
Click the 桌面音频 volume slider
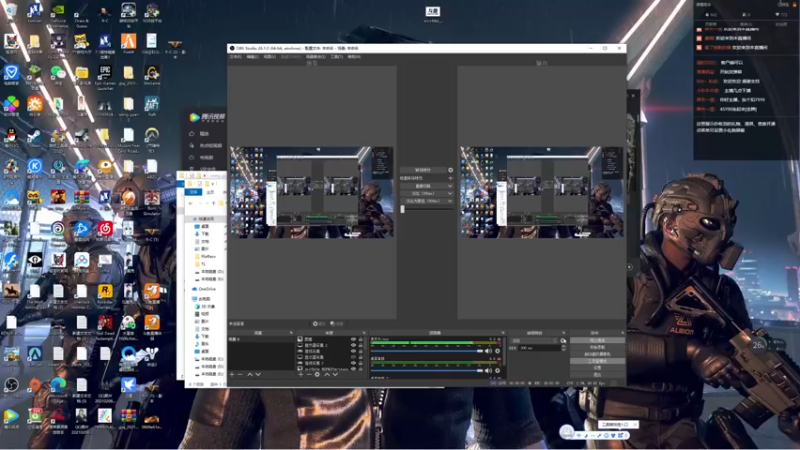pyautogui.click(x=427, y=370)
